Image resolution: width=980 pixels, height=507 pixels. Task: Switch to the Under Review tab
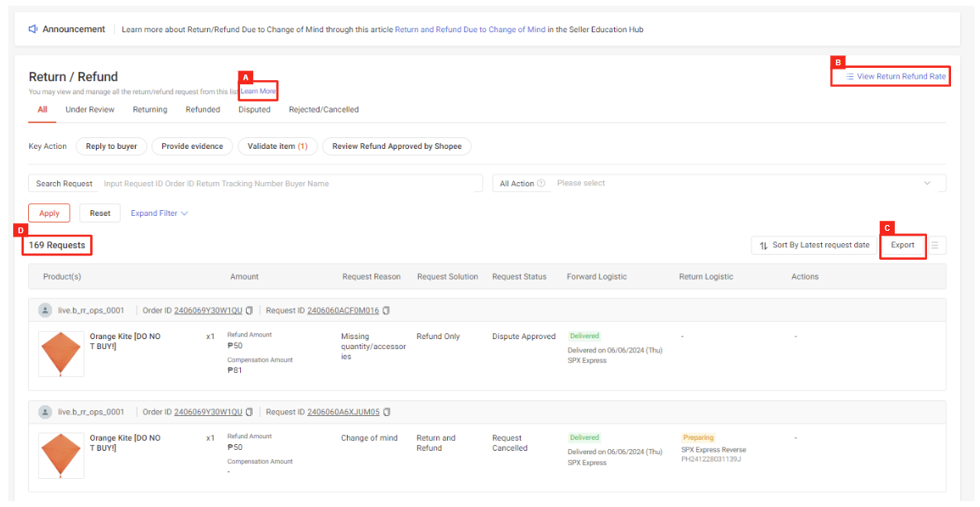click(89, 109)
